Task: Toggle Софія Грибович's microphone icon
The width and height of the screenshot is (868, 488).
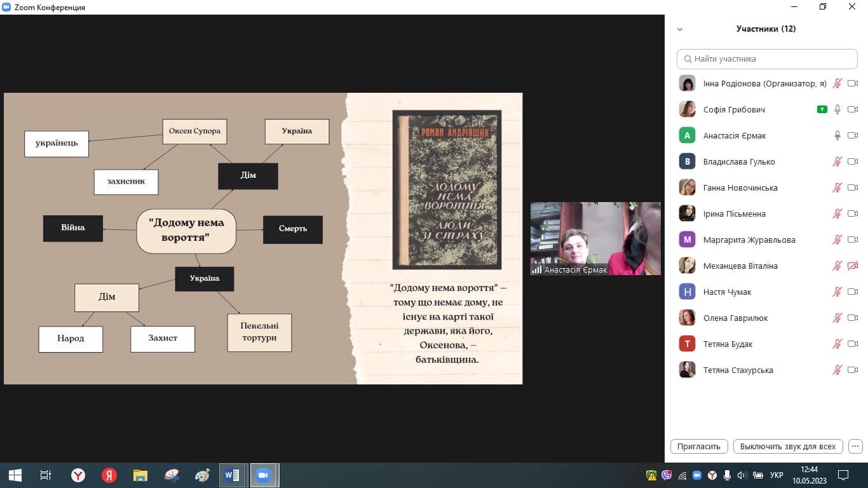Action: (x=837, y=109)
